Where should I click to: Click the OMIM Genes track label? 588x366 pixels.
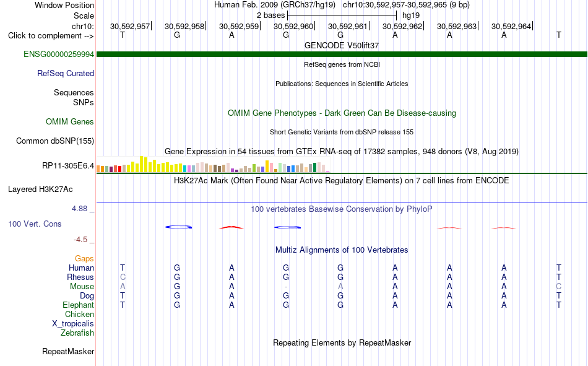click(70, 121)
